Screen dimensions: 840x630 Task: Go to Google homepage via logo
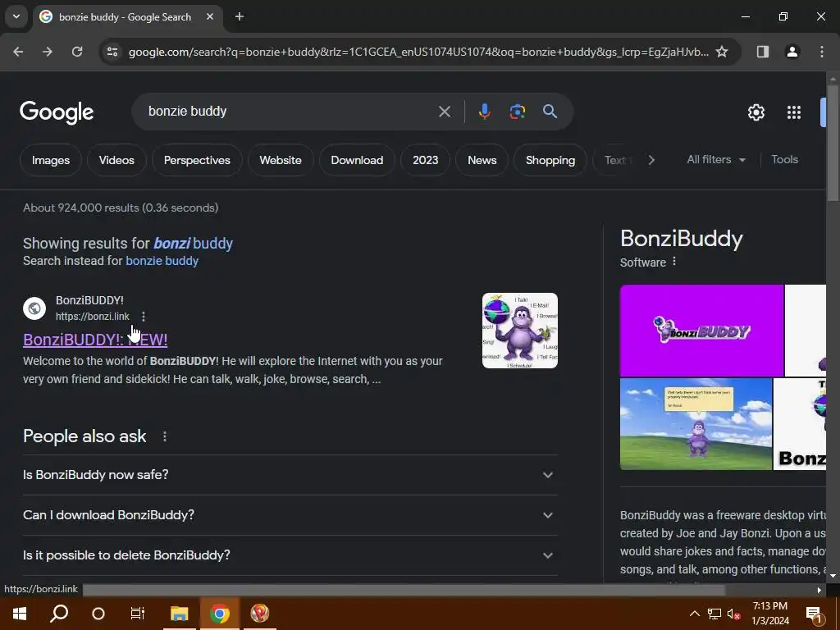point(57,112)
